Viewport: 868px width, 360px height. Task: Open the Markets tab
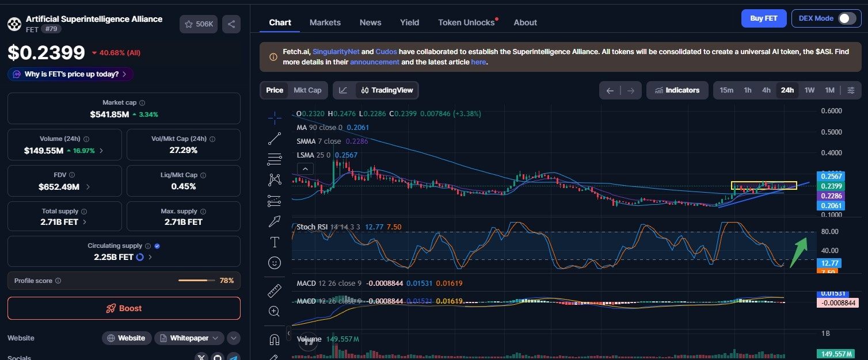[x=325, y=22]
